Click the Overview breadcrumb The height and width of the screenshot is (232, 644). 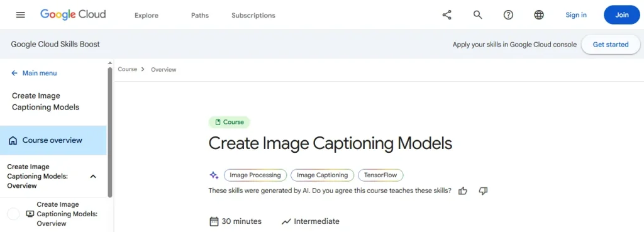point(164,70)
